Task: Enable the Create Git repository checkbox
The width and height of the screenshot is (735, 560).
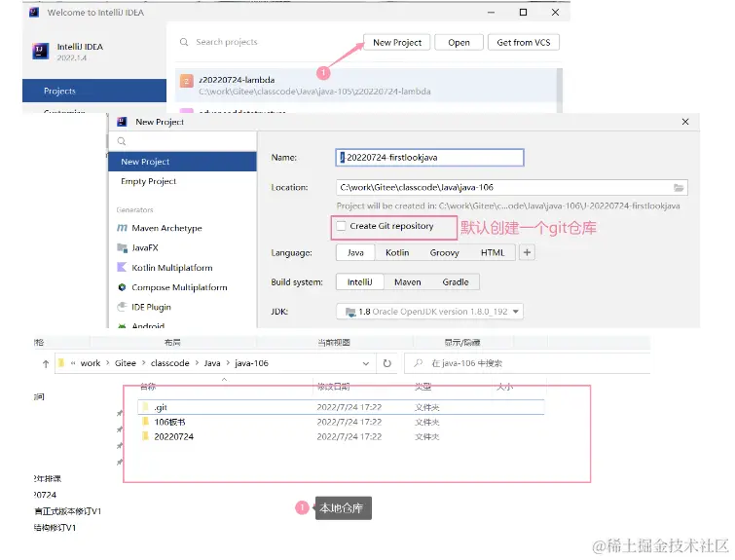Action: [x=342, y=226]
